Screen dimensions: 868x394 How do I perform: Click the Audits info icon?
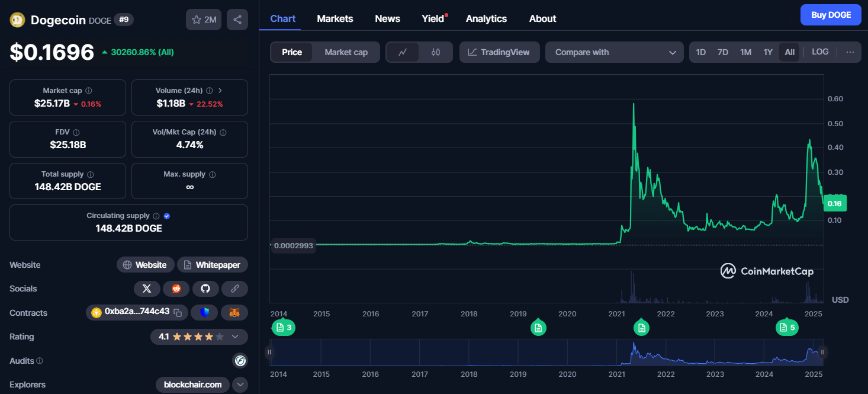(40, 361)
